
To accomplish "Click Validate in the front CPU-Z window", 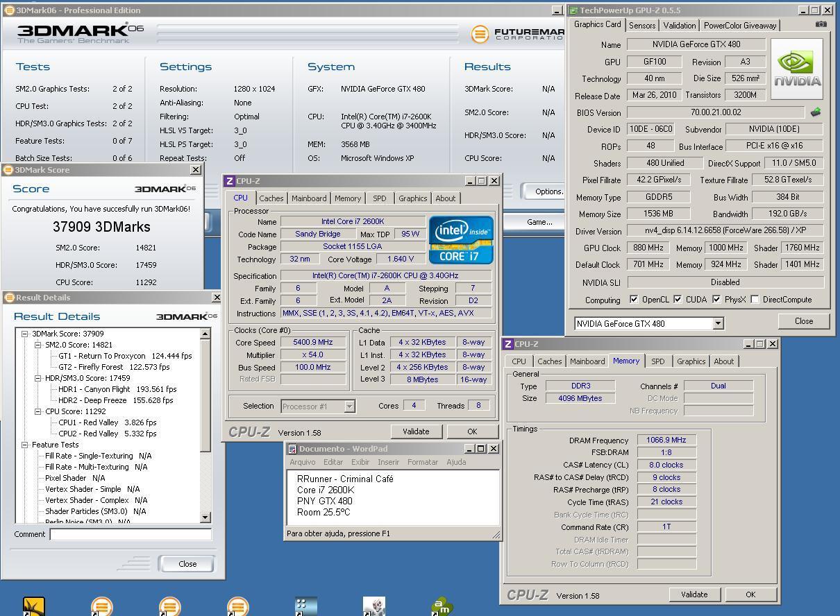I will 416,431.
